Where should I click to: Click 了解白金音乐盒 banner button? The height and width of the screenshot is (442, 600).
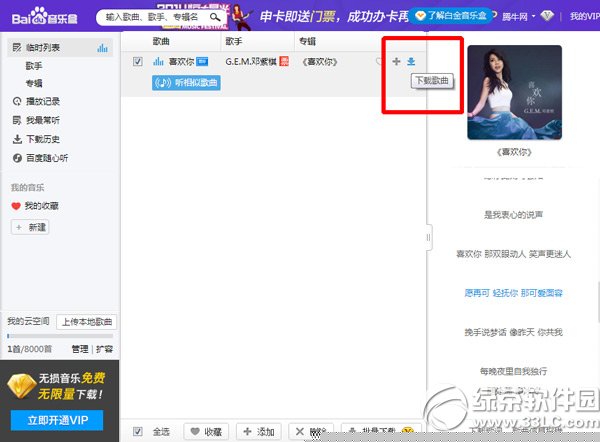pyautogui.click(x=451, y=16)
